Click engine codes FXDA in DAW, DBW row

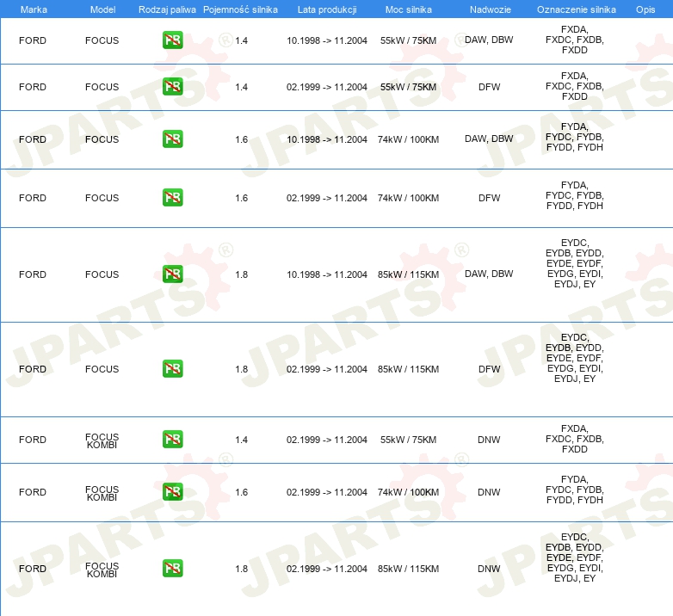point(575,40)
